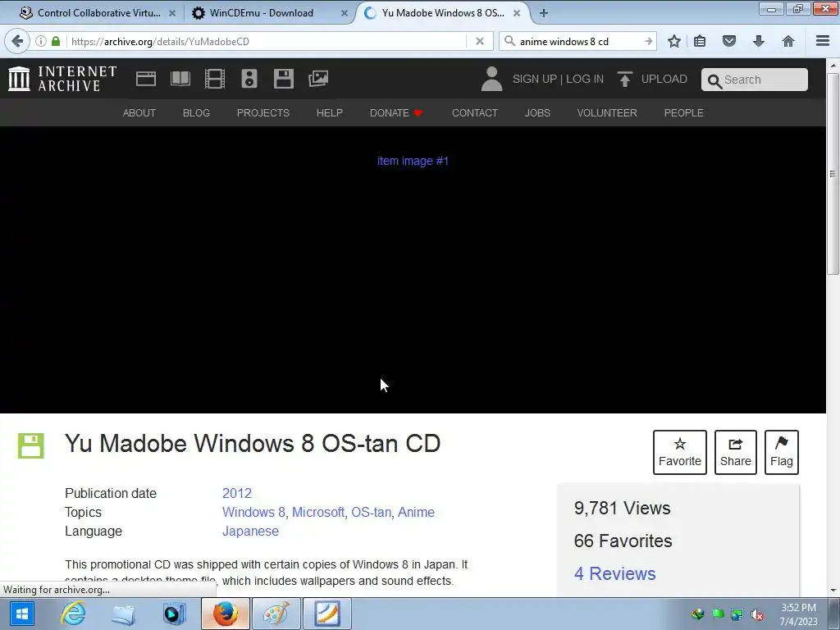Open the Windows Start button
The width and height of the screenshot is (840, 630).
point(21,614)
